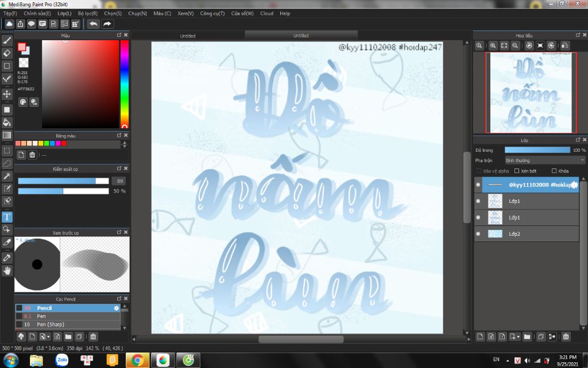Click the Navigator canvas thumbnail
588x368 pixels.
point(531,93)
